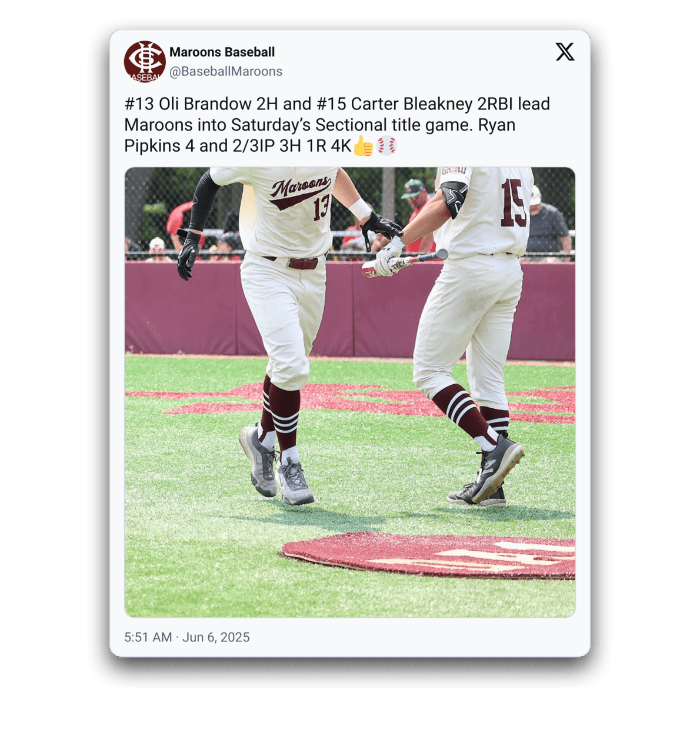Select the name Oli Brandow
Screen dimensions: 700x729
pyautogui.click(x=205, y=104)
